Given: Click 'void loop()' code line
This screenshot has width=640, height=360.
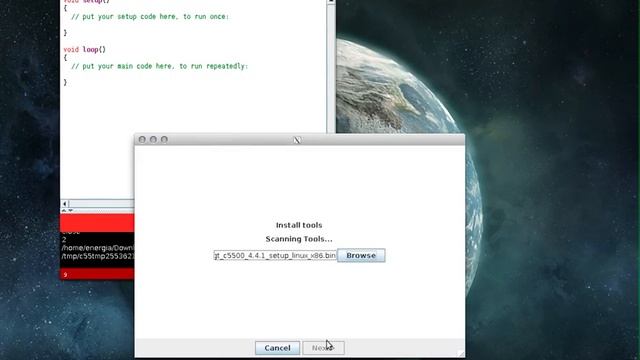Looking at the screenshot, I should click(84, 49).
